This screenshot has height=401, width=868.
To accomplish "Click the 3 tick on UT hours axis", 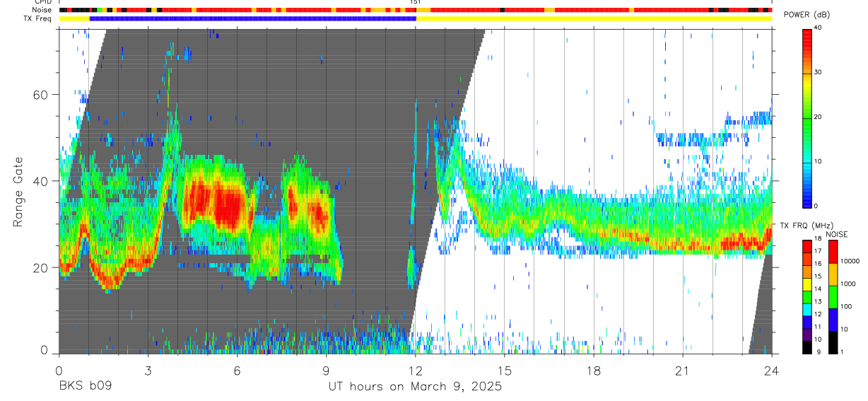I will (x=148, y=369).
